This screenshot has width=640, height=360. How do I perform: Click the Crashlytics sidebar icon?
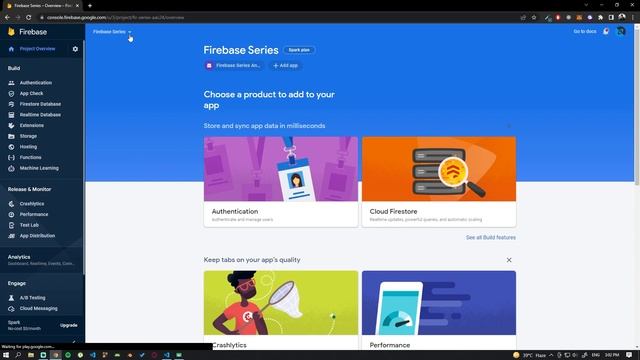coord(11,204)
